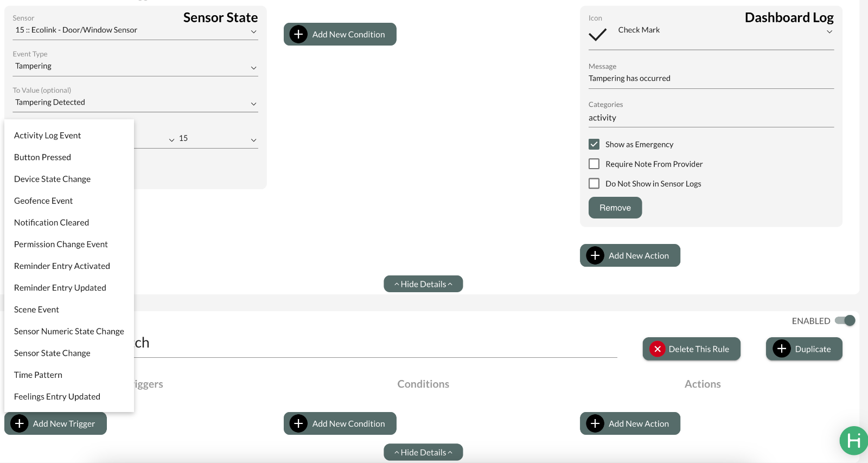This screenshot has height=463, width=868.
Task: Edit the Message field text
Action: (711, 79)
